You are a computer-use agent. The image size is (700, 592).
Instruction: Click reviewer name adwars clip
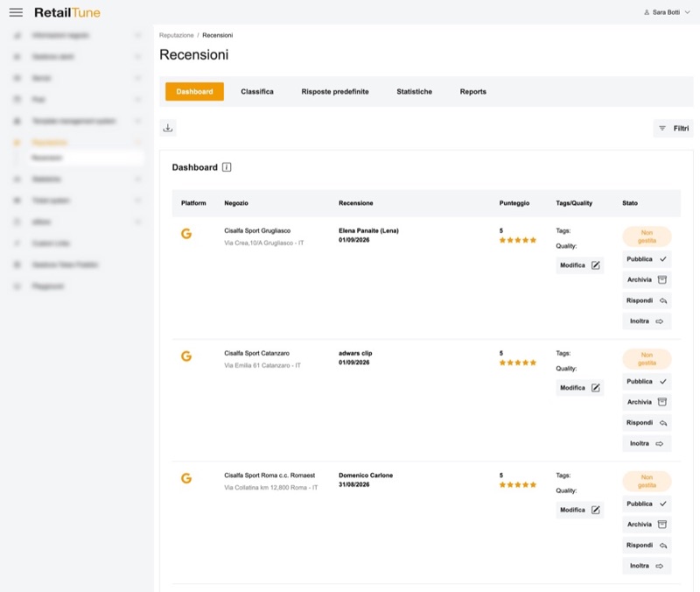click(355, 353)
